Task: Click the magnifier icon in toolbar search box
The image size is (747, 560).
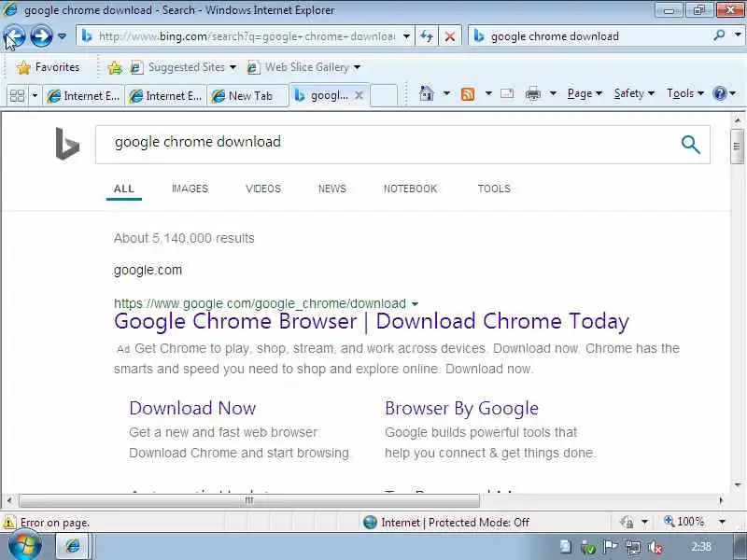Action: click(x=719, y=35)
